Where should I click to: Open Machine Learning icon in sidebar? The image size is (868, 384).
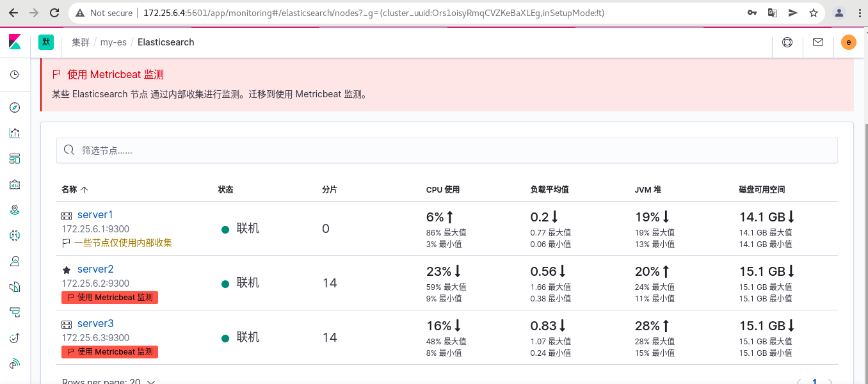tap(15, 236)
